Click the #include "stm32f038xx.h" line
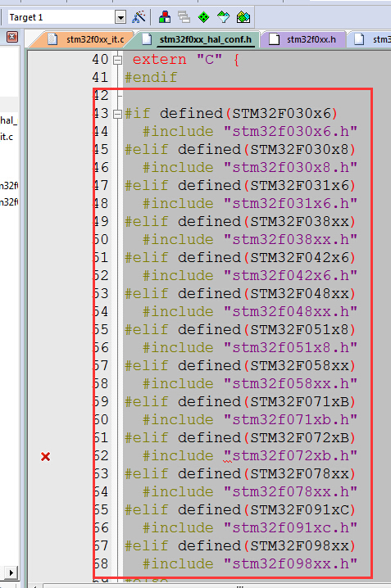The height and width of the screenshot is (588, 391). pyautogui.click(x=249, y=240)
